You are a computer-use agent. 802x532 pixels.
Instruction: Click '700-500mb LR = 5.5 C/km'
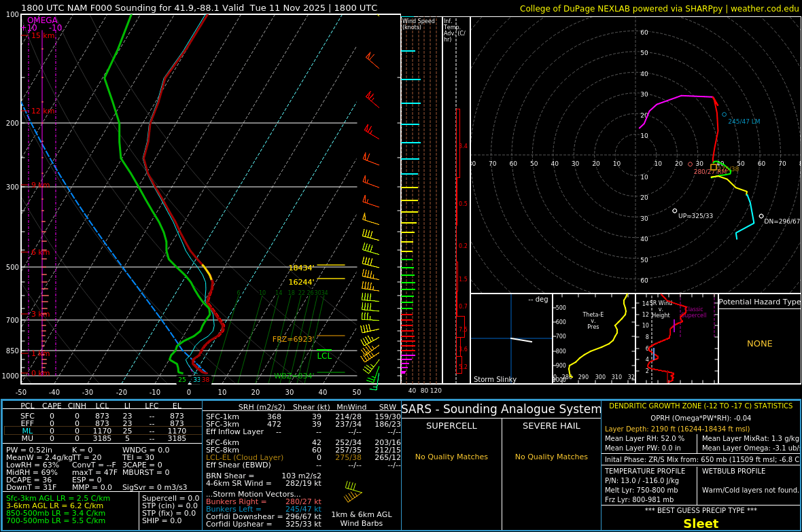(56, 520)
